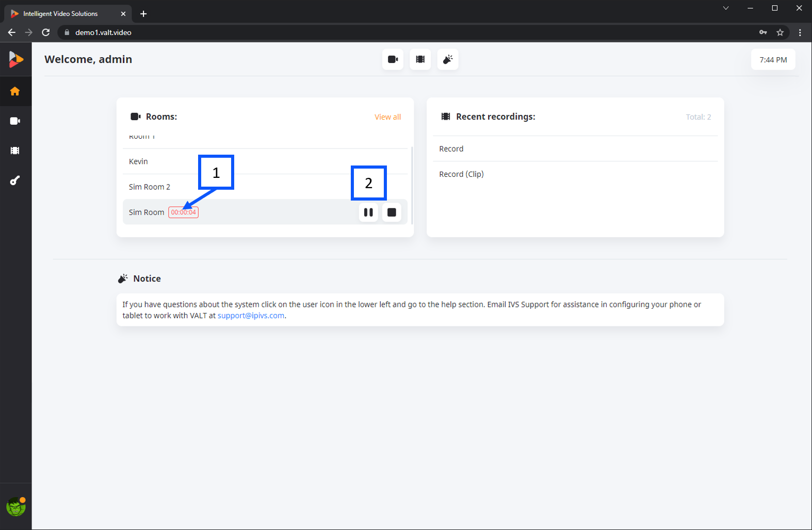Pause the Sim Room recording
This screenshot has height=530, width=812.
click(368, 212)
